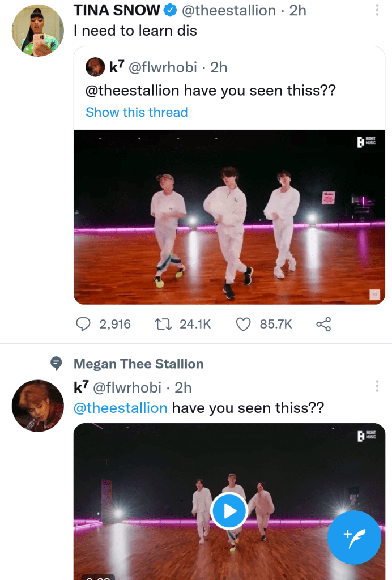Open the @theestallion mention link
Viewport: 392px width, 580px height.
click(x=121, y=408)
